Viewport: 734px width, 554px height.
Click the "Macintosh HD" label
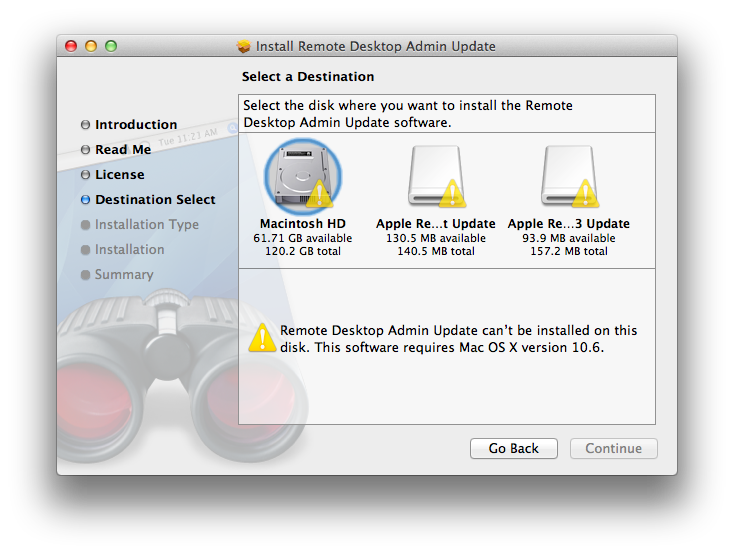point(303,224)
